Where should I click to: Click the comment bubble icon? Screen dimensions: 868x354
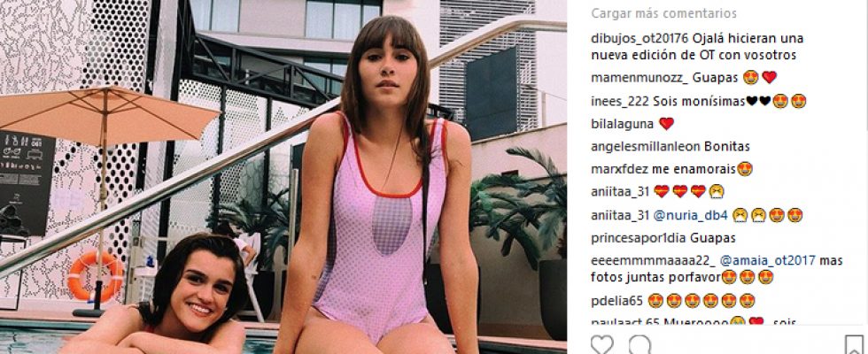point(639,345)
